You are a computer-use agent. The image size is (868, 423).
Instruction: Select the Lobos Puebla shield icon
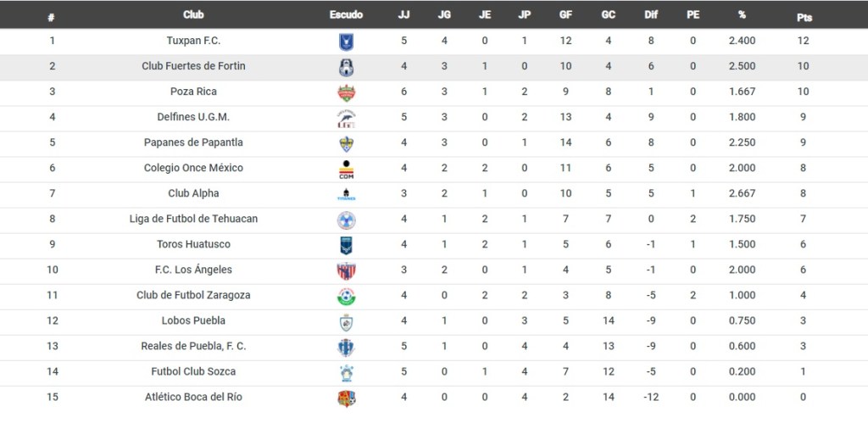[x=346, y=321]
